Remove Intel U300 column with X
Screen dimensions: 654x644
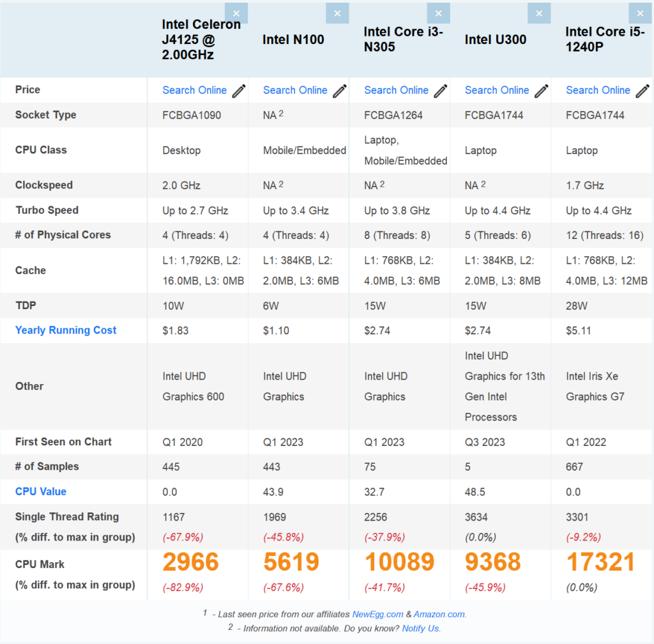pyautogui.click(x=539, y=13)
